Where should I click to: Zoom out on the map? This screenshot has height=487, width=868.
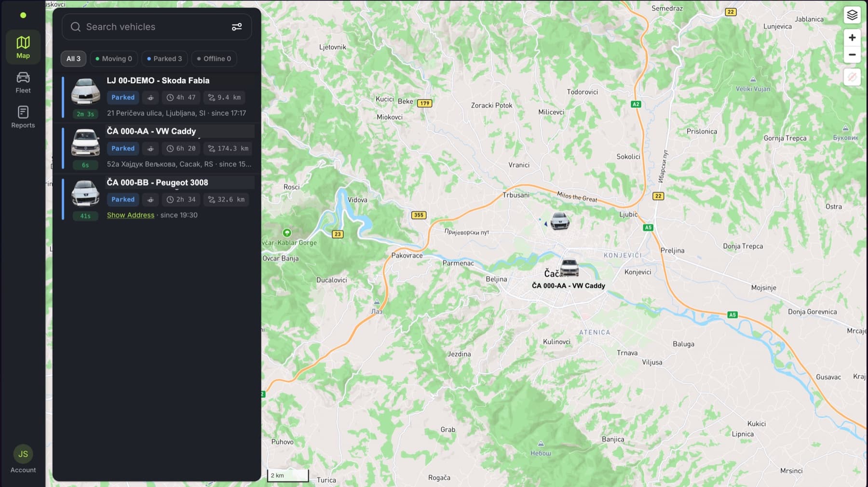pos(852,54)
